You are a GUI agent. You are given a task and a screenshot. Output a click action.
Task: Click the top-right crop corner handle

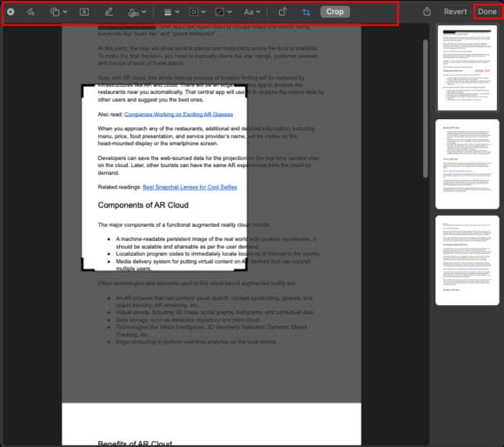coord(243,89)
